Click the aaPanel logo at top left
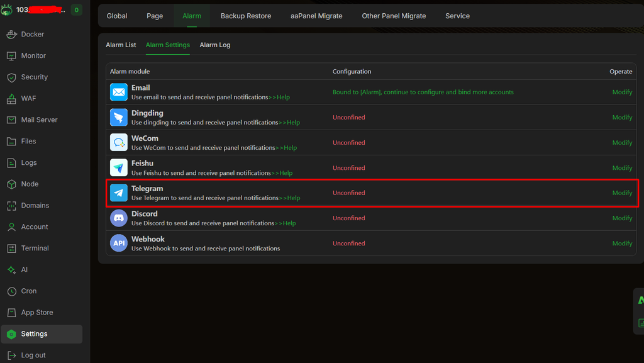644x363 pixels. (x=6, y=9)
